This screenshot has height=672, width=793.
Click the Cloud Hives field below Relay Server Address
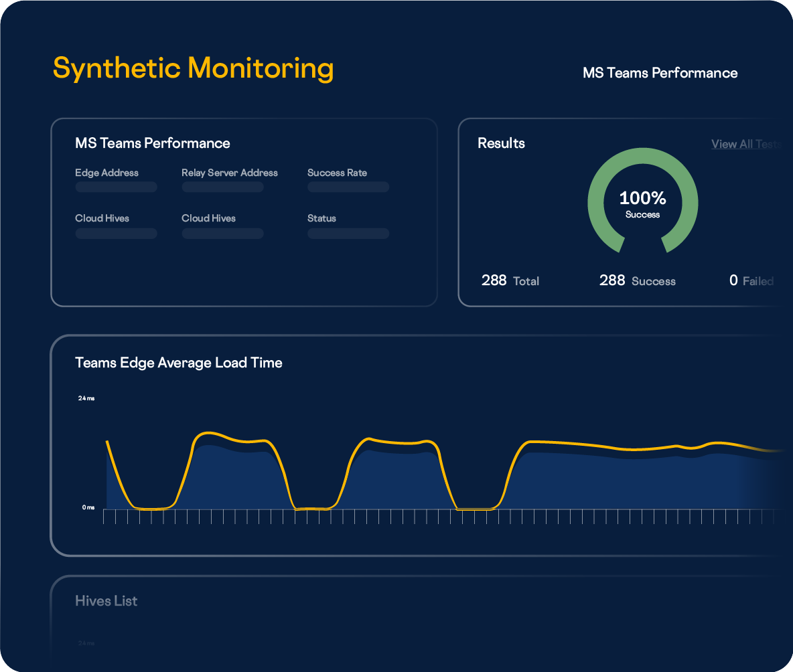pos(222,234)
